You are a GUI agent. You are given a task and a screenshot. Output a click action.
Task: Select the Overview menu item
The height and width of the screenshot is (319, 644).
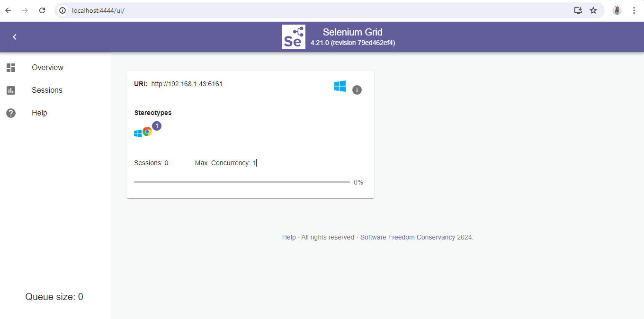coord(47,68)
